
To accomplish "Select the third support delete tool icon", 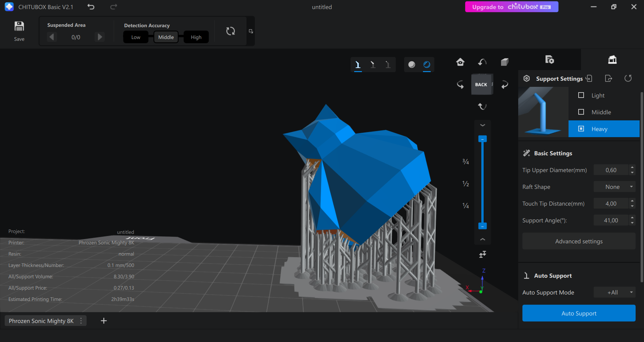I will (x=388, y=64).
